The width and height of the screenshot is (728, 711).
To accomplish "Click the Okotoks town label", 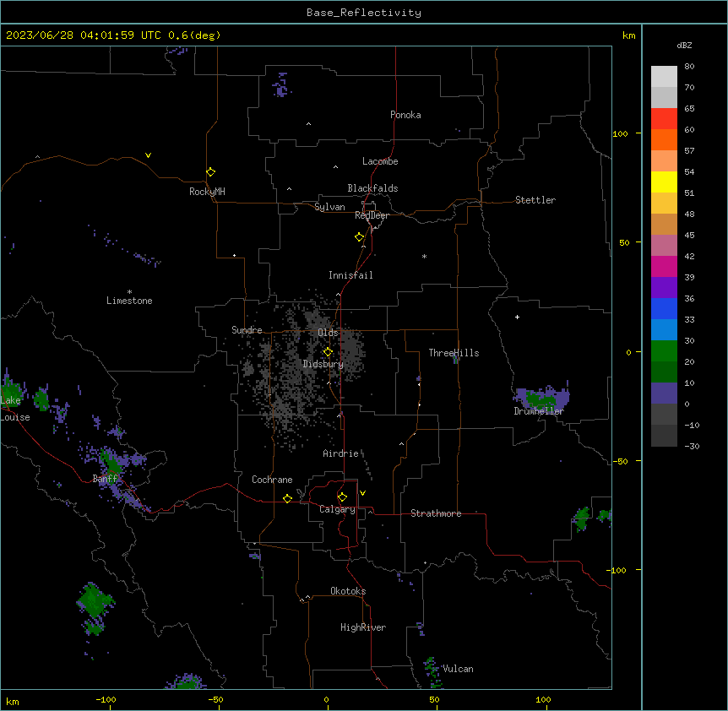I will point(348,591).
